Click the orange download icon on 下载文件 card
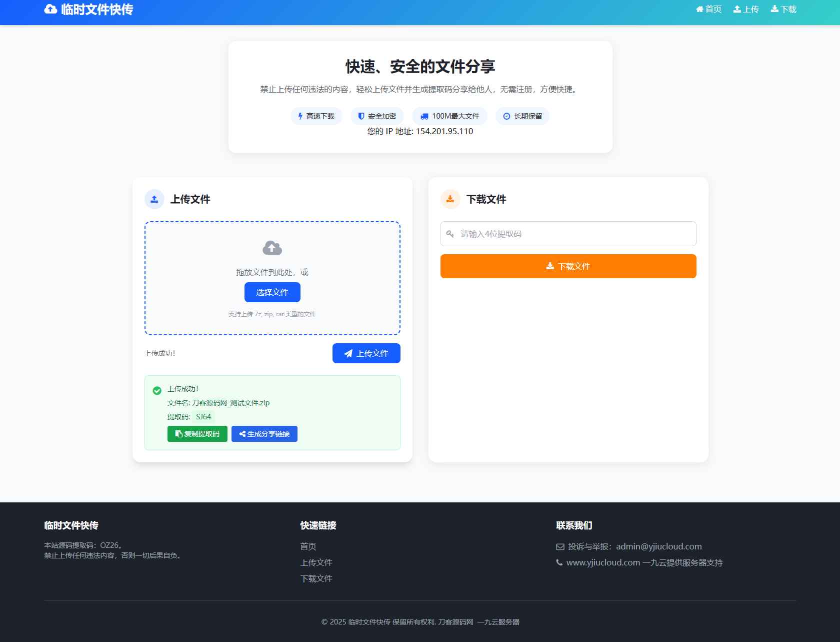Image resolution: width=840 pixels, height=642 pixels. click(449, 199)
